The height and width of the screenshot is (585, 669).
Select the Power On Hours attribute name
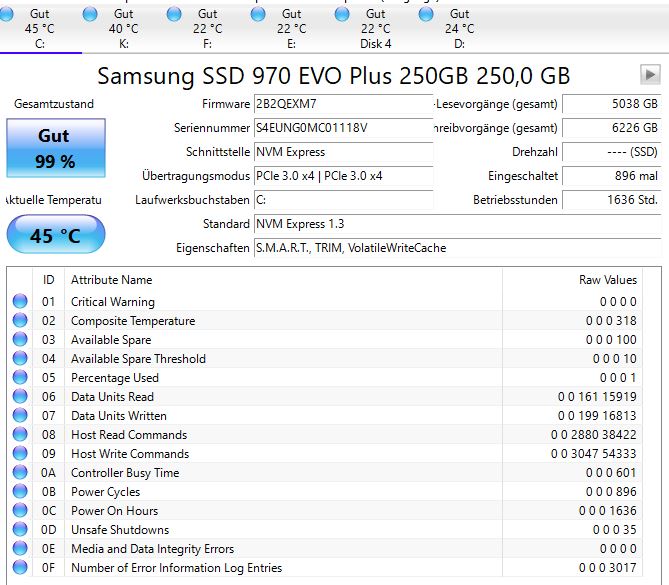(x=114, y=511)
